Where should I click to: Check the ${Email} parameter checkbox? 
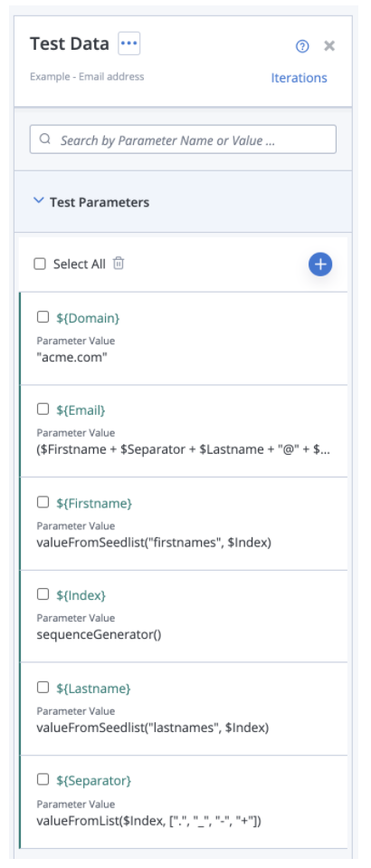point(43,410)
